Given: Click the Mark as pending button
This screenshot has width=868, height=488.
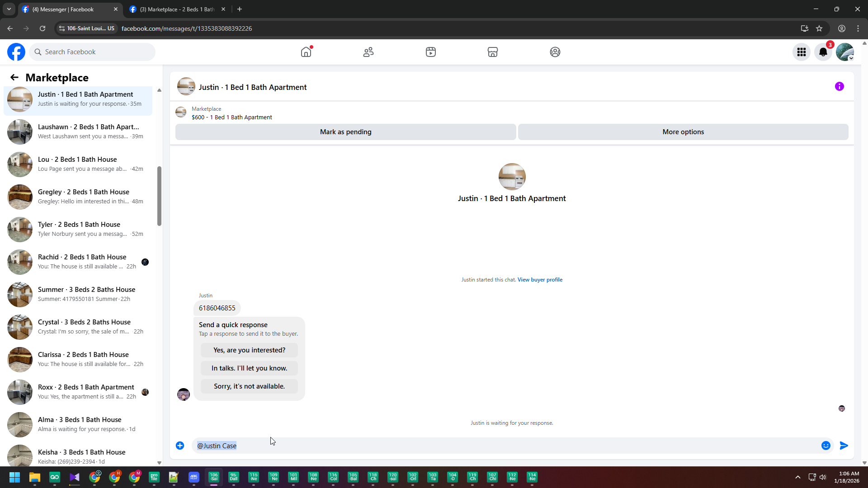Looking at the screenshot, I should coord(345,132).
